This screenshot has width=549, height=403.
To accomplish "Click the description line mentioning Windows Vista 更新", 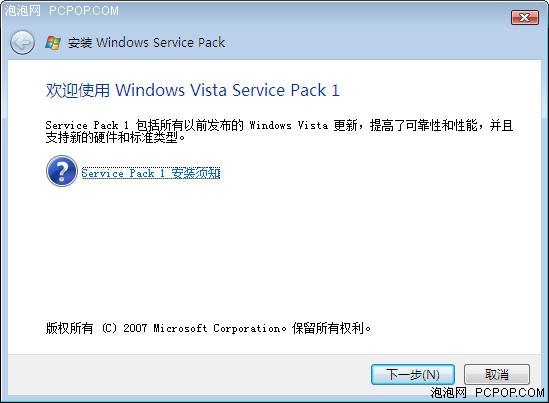I will pos(279,125).
